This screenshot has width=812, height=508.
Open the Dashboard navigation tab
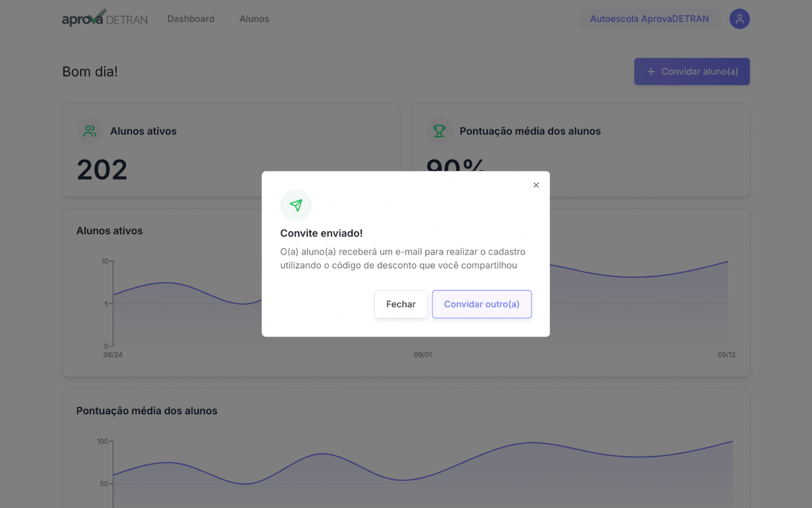tap(191, 19)
